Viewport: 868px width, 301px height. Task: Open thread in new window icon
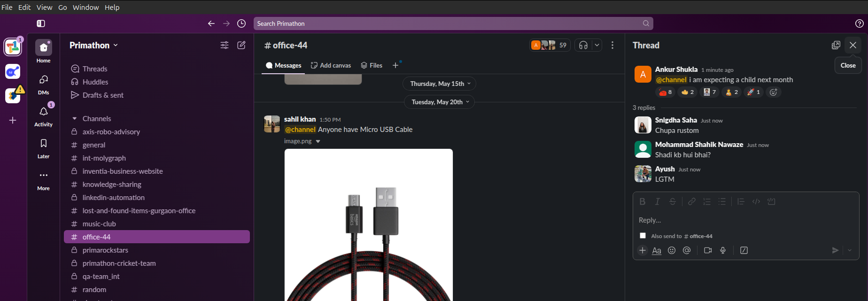coord(836,45)
